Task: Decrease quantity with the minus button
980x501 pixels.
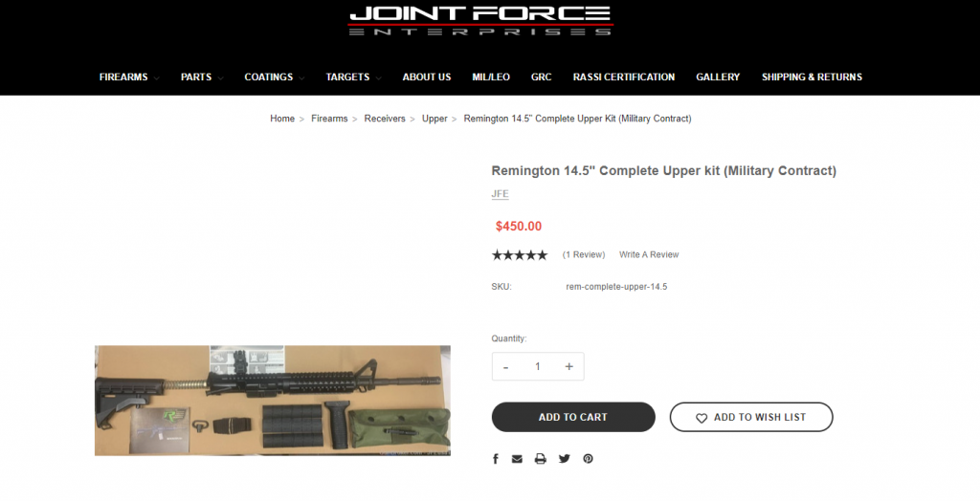Action: click(x=505, y=367)
